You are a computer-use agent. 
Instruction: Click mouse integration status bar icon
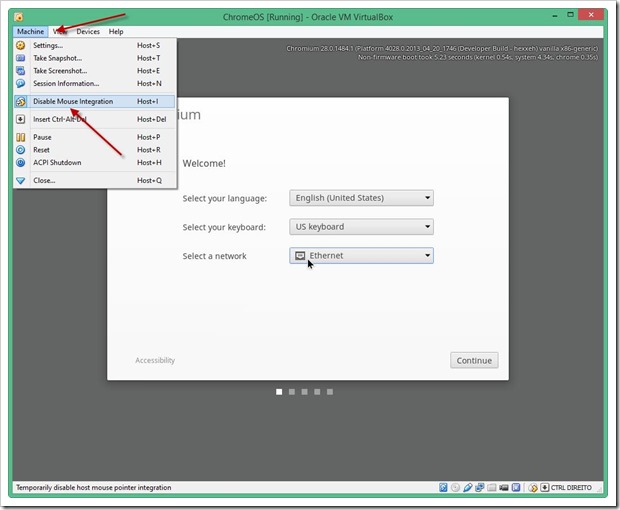(x=533, y=487)
